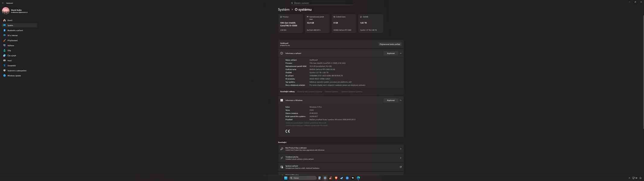Click the settings search field
644x181 pixels.
coord(322,3)
